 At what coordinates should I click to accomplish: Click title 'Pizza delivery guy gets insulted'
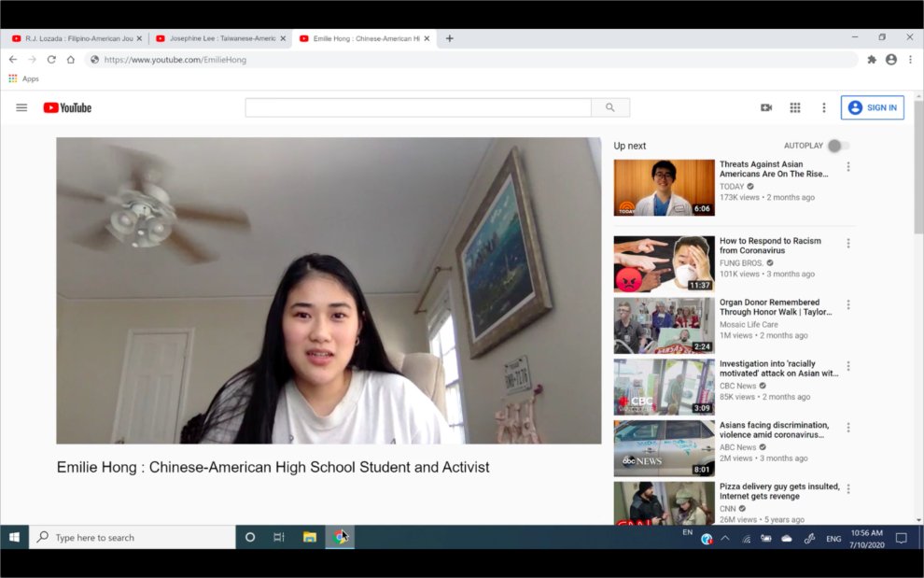coord(779,491)
